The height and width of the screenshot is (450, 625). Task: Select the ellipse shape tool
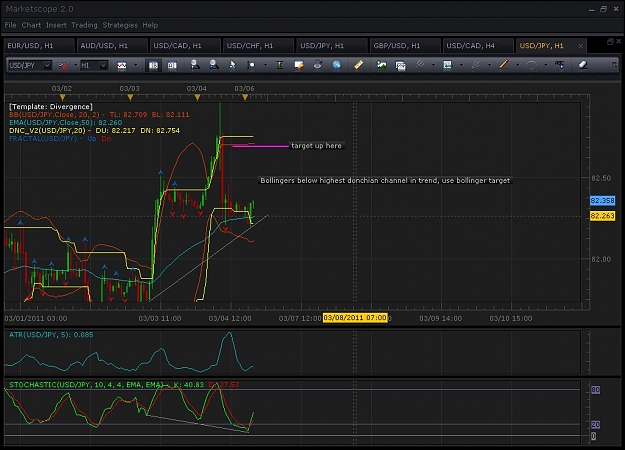coord(531,65)
